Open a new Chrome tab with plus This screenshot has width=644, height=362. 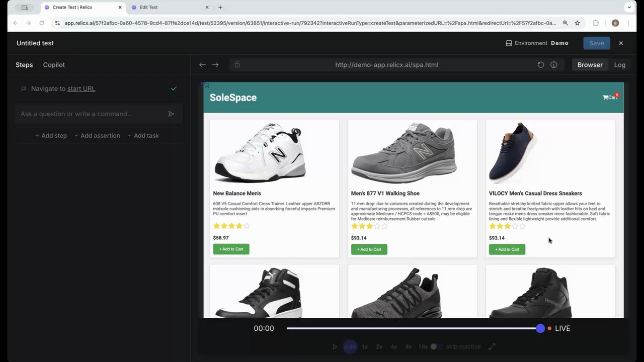(220, 8)
